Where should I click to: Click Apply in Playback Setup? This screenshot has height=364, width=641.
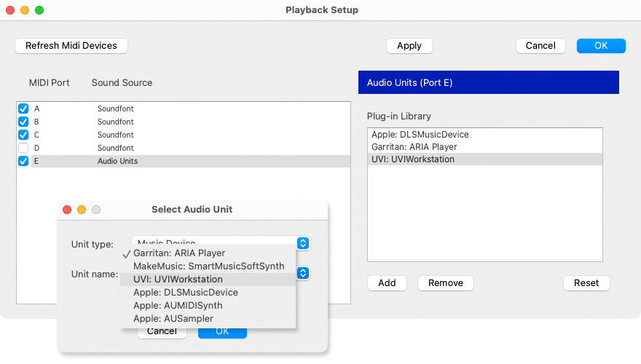pyautogui.click(x=409, y=46)
